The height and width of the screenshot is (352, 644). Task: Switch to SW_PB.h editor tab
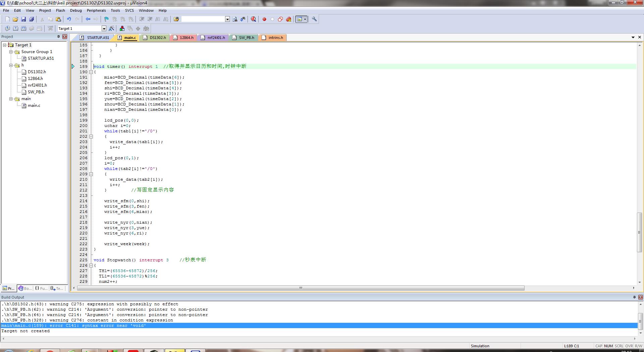click(244, 38)
